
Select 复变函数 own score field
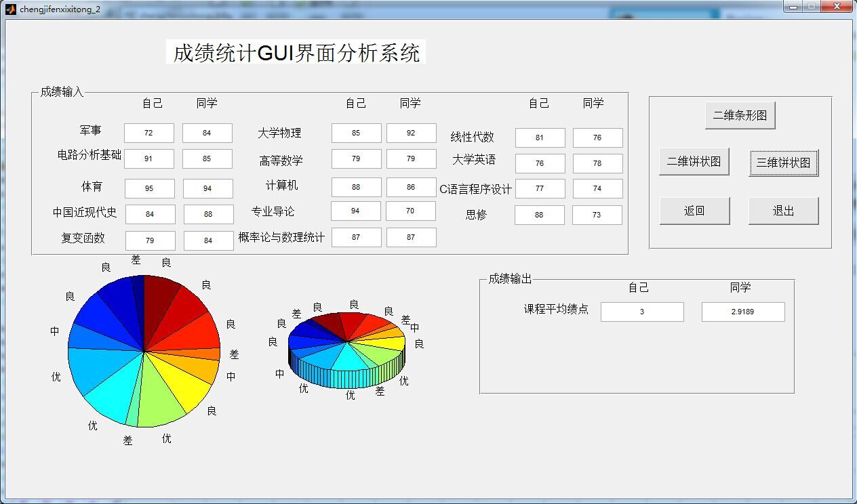click(x=151, y=240)
